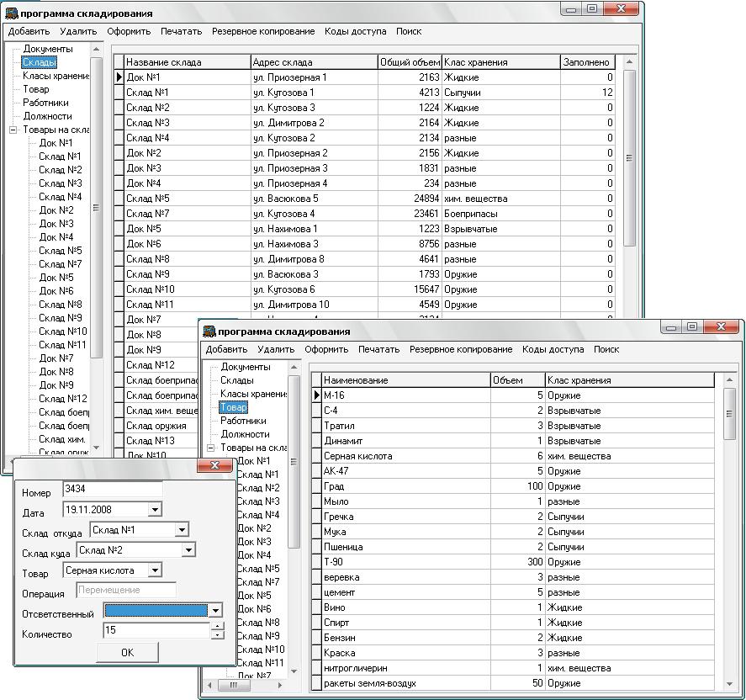
Task: Click the goods table vertical scrollbar down arrow
Action: point(729,684)
